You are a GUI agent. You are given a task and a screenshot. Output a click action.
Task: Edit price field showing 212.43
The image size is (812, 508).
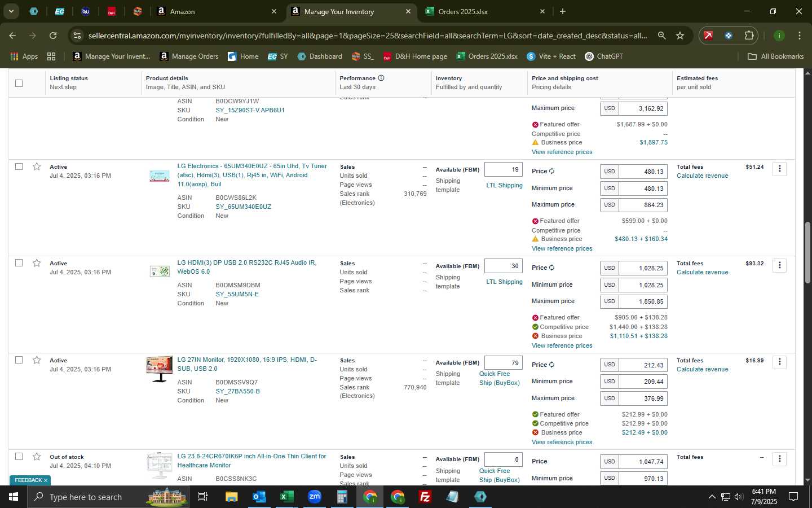pyautogui.click(x=643, y=365)
